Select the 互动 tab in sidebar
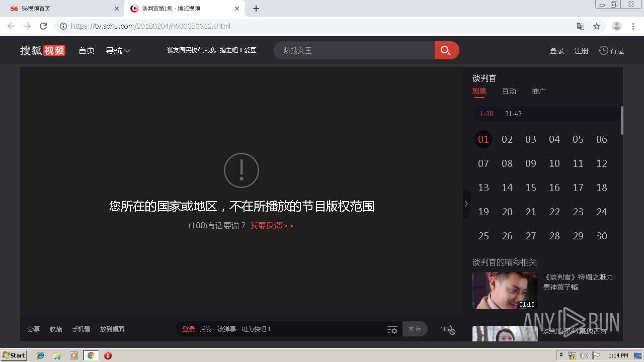This screenshot has width=644, height=362. click(509, 91)
